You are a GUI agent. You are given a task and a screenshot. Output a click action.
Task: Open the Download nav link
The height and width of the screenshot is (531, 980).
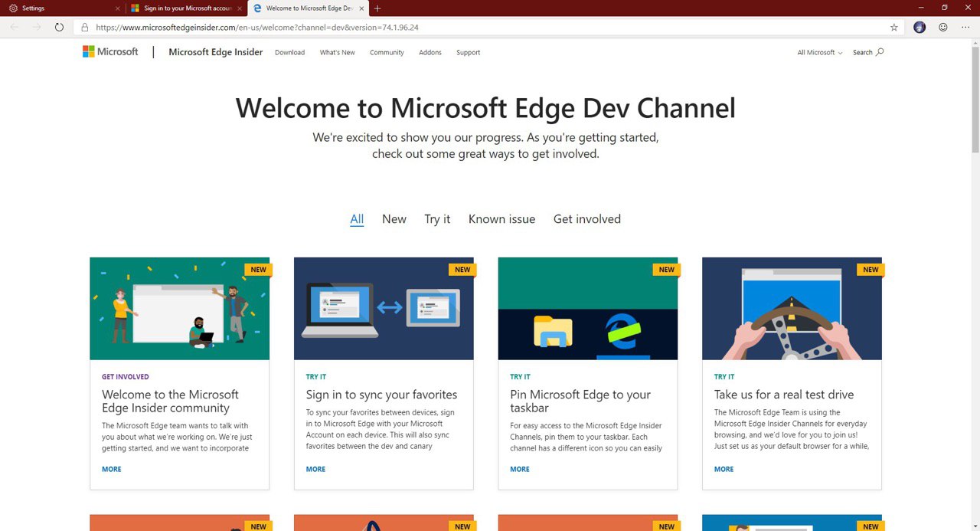coord(289,53)
